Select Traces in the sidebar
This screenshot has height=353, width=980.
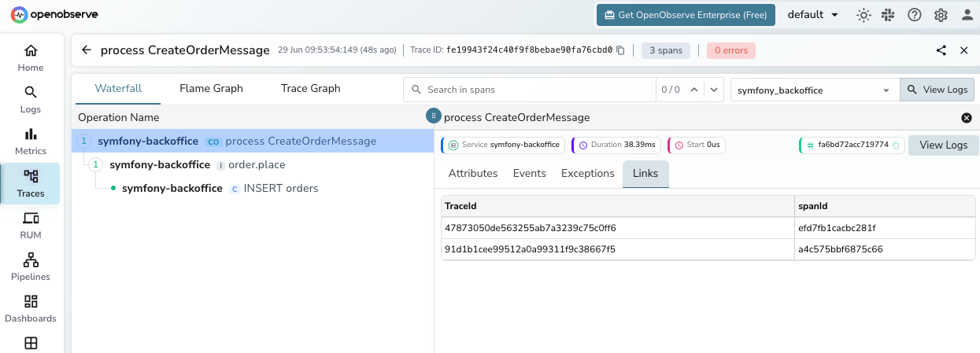[x=31, y=184]
